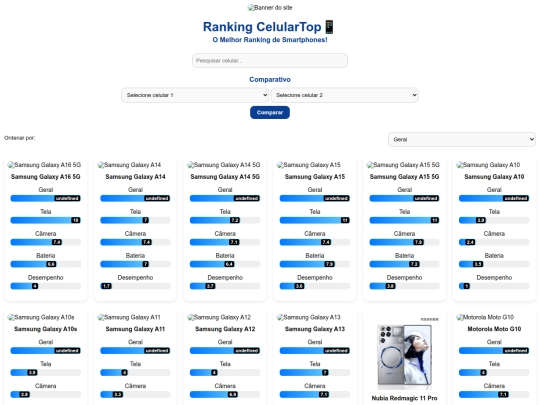
Task: Click the Samsung Galaxy A15 bold title
Action: (x=315, y=177)
